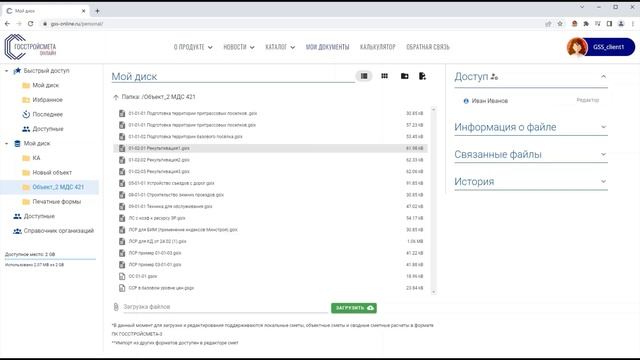The image size is (640, 360).
Task: Collapse the Доступ panel chevron
Action: pyautogui.click(x=603, y=76)
